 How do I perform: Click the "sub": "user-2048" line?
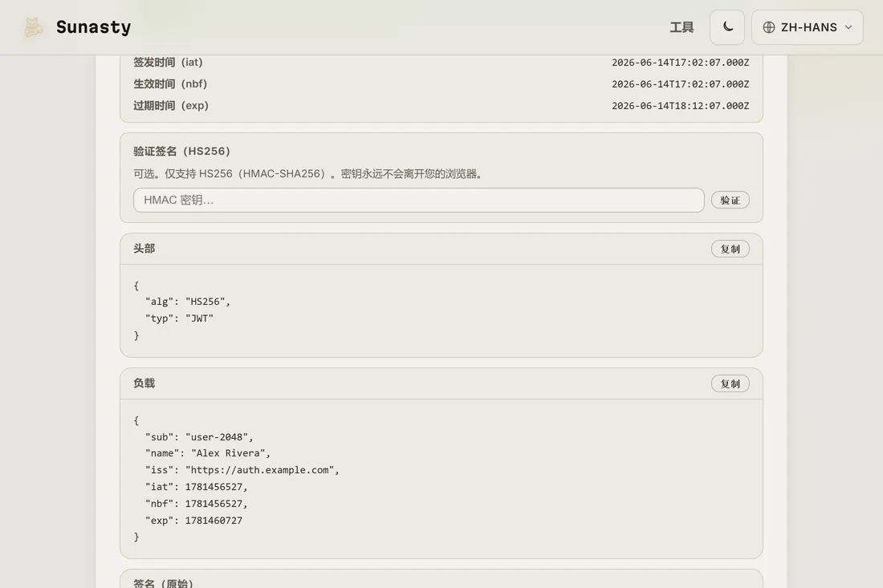(x=199, y=437)
